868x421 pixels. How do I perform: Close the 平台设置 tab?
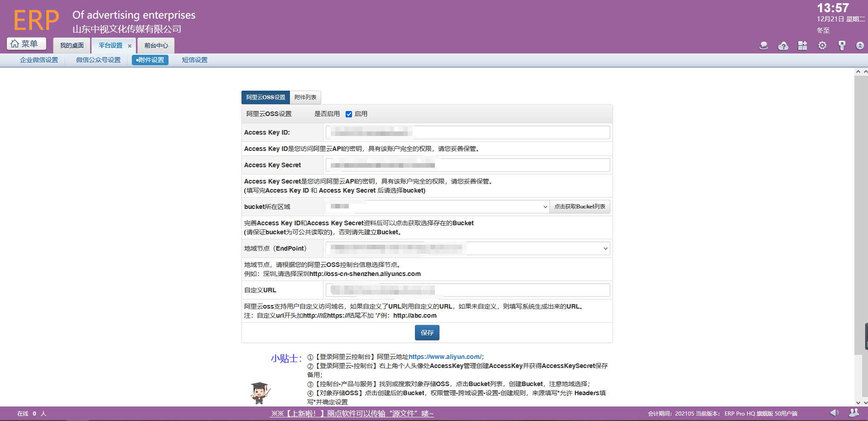coord(130,46)
